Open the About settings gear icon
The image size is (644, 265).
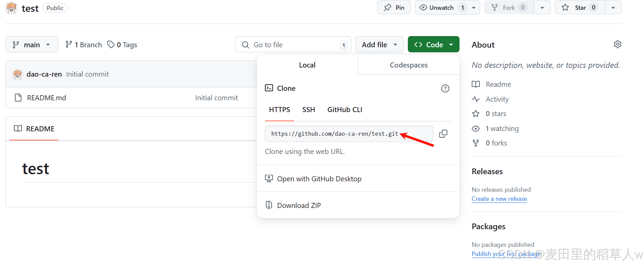pyautogui.click(x=617, y=44)
